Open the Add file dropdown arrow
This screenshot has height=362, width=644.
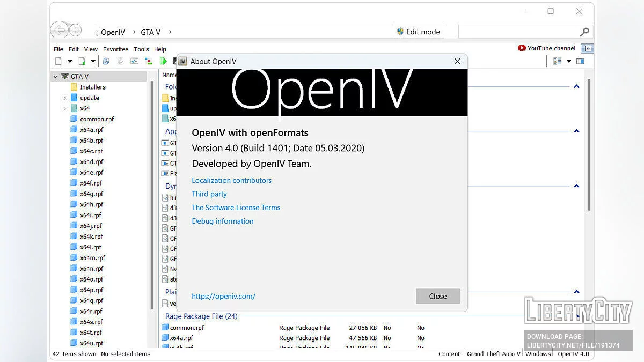(x=93, y=61)
